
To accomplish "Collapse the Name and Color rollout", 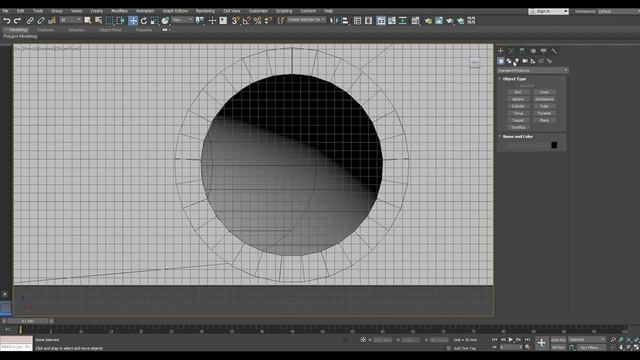I will pos(518,136).
